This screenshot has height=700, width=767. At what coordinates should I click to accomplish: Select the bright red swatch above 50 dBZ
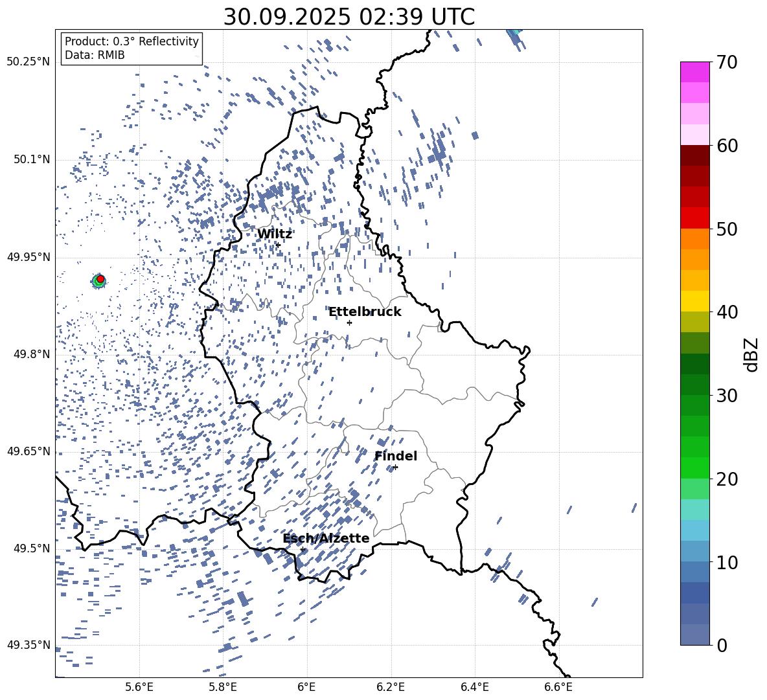[x=695, y=218]
